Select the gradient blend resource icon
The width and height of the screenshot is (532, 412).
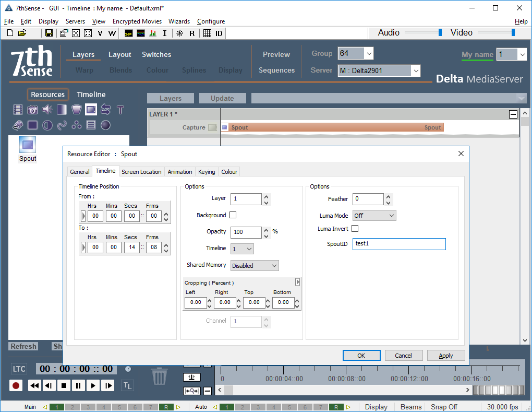coord(62,110)
